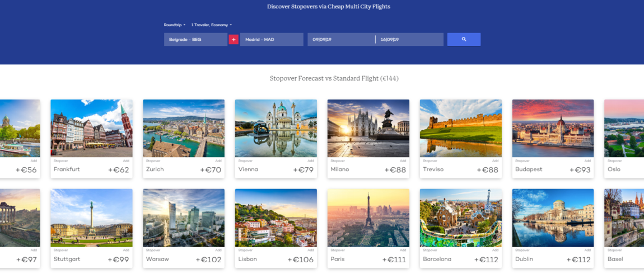Open the Paris Eiffel Tower photo
Screen dimensions: 644x274
(x=368, y=218)
